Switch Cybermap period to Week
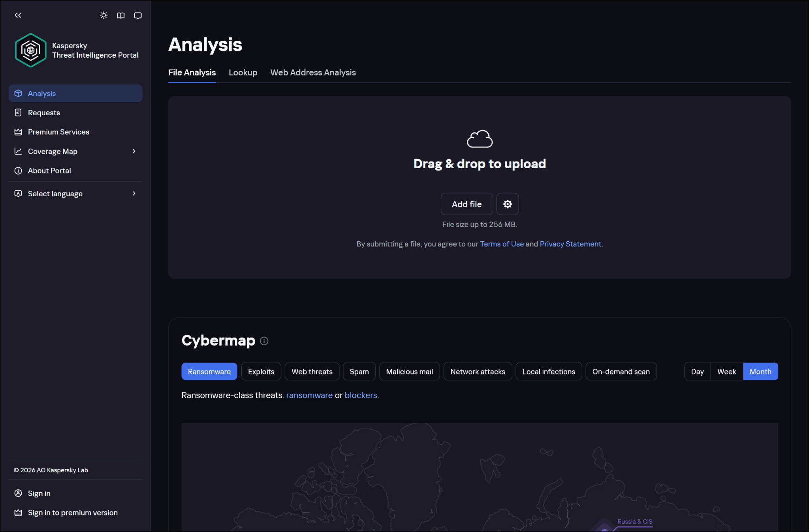This screenshot has width=809, height=532. 727,371
